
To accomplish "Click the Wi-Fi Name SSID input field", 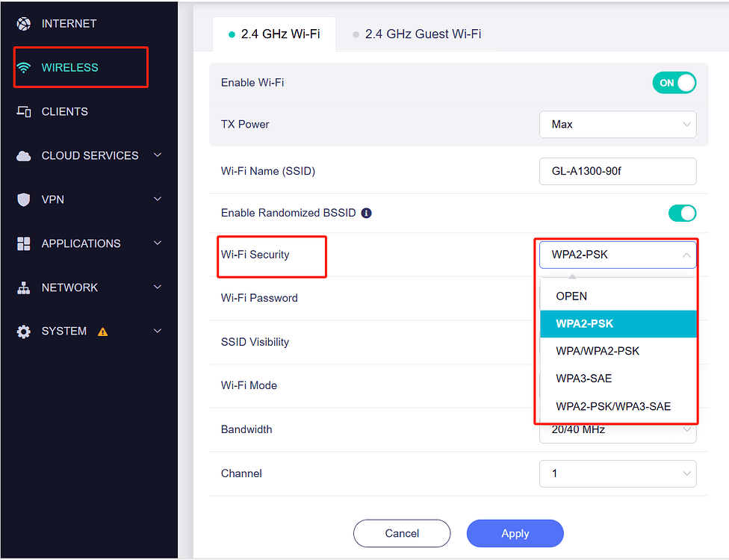I will [x=618, y=172].
